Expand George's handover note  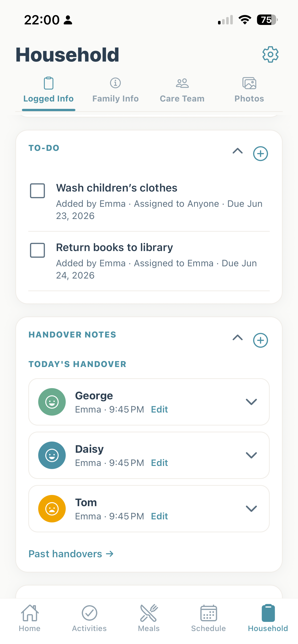click(251, 402)
